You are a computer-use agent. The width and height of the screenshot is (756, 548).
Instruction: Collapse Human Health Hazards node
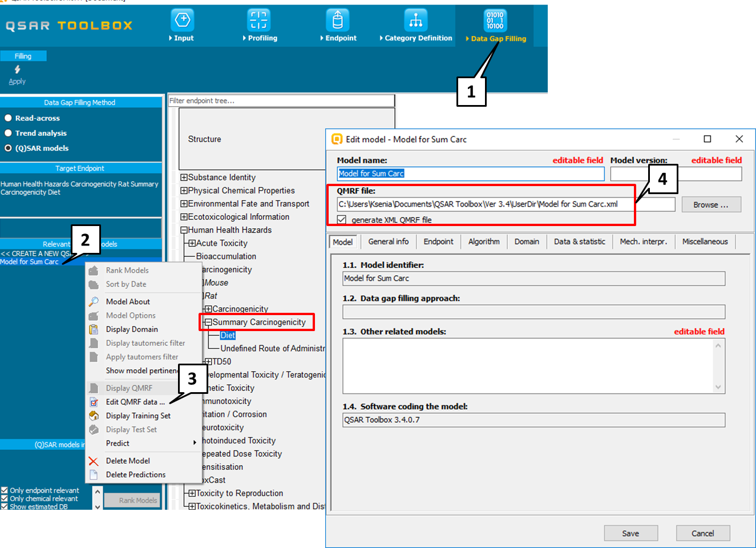tap(184, 230)
